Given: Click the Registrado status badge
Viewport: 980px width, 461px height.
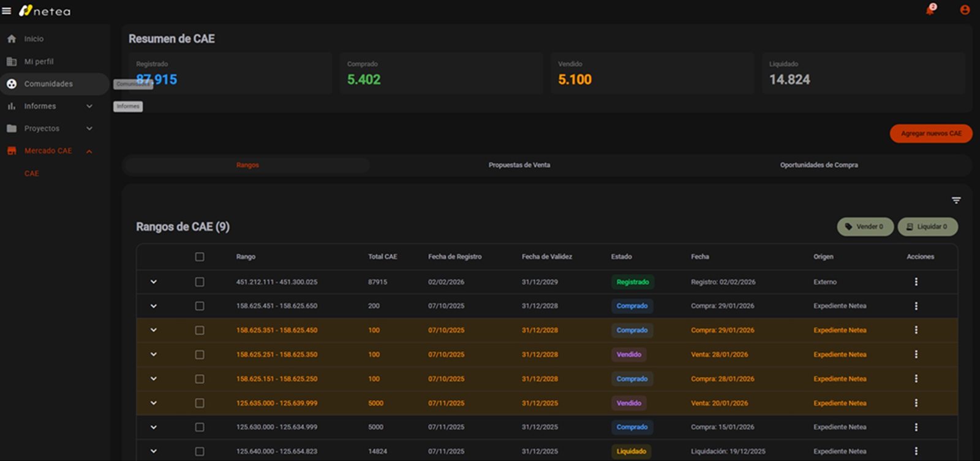Looking at the screenshot, I should click(633, 282).
